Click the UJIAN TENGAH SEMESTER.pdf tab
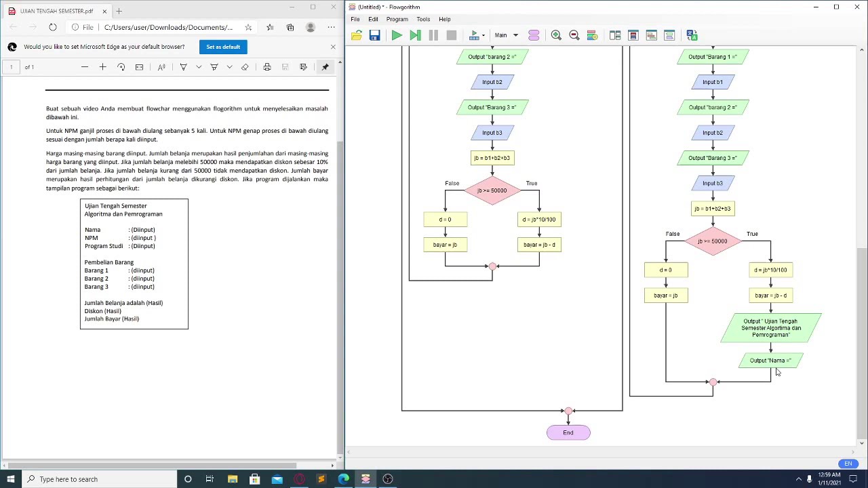This screenshot has width=868, height=488. (58, 11)
